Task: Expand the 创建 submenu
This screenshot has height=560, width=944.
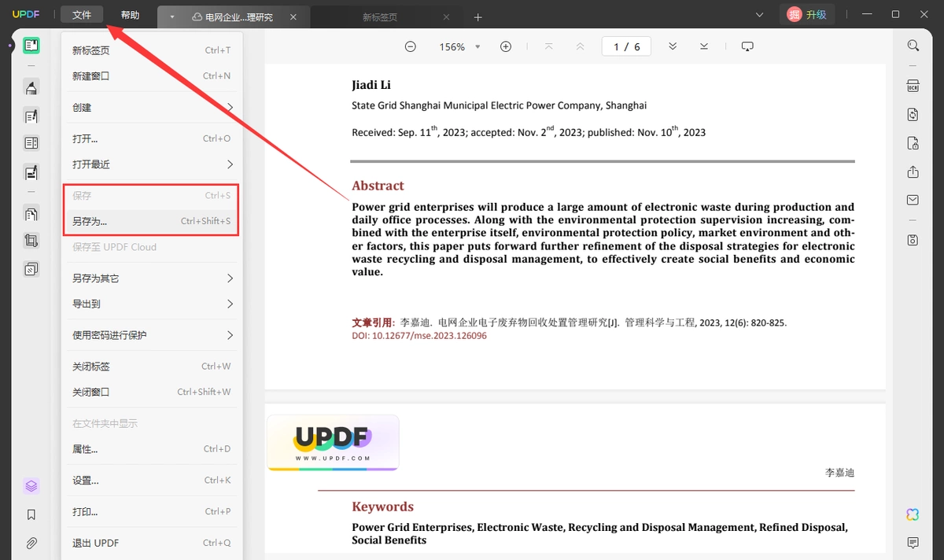Action: tap(152, 107)
